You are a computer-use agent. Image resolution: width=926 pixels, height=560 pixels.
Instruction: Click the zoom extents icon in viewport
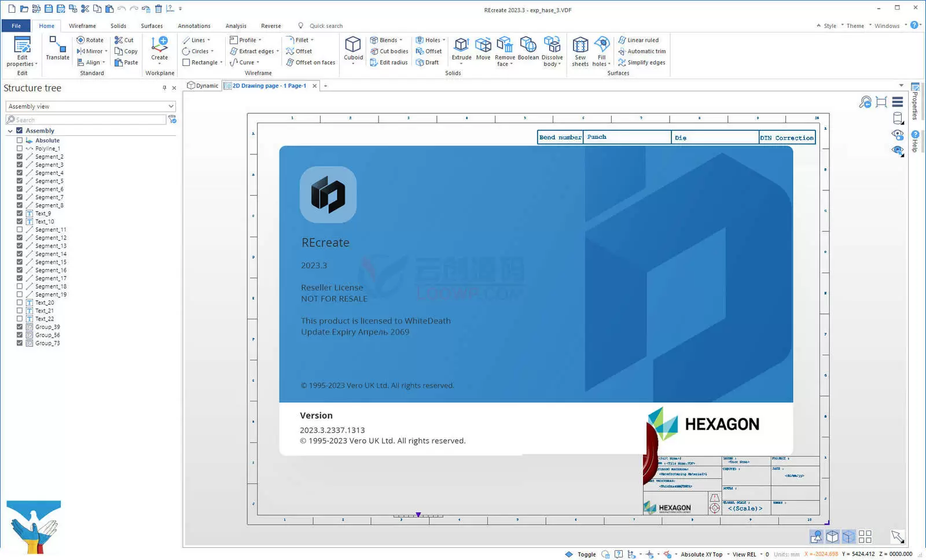point(881,102)
